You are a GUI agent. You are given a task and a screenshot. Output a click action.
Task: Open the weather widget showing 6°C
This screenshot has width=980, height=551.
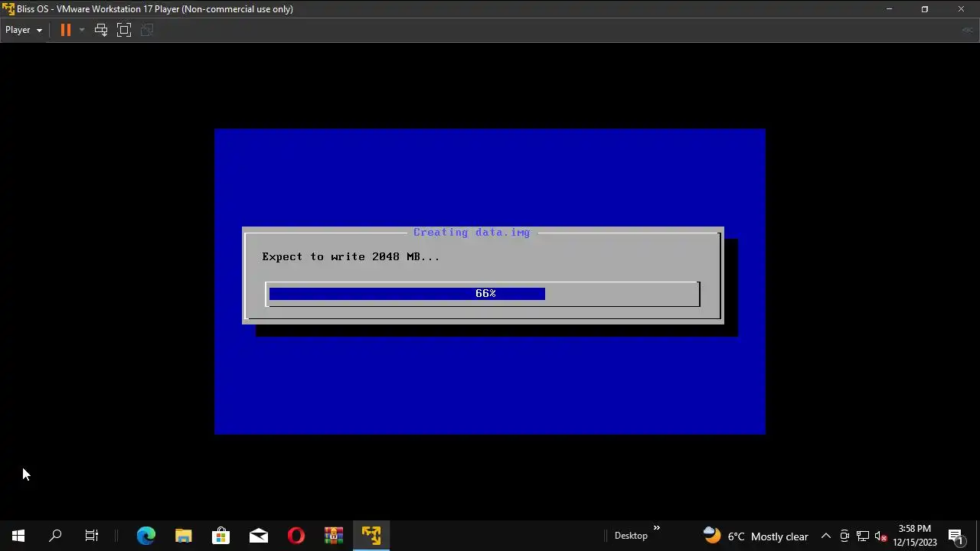[x=756, y=536]
